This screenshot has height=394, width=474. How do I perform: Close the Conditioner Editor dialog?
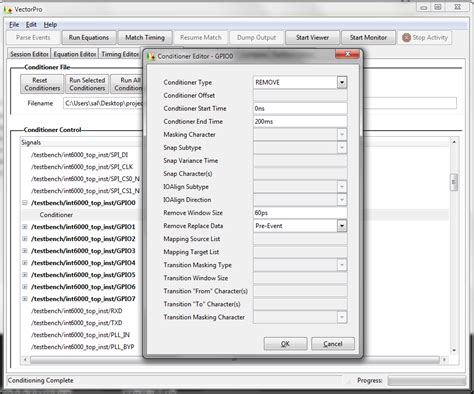(x=347, y=54)
